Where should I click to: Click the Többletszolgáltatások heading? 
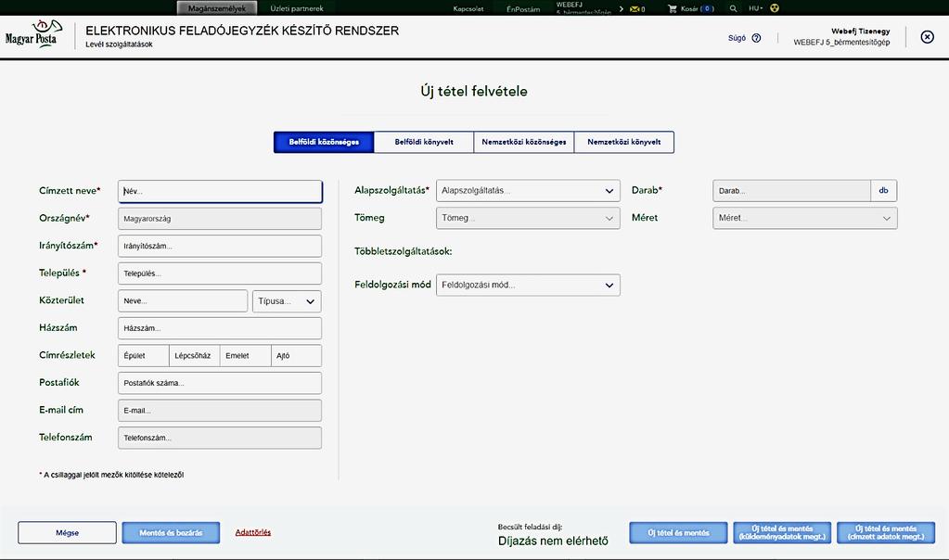tap(404, 251)
